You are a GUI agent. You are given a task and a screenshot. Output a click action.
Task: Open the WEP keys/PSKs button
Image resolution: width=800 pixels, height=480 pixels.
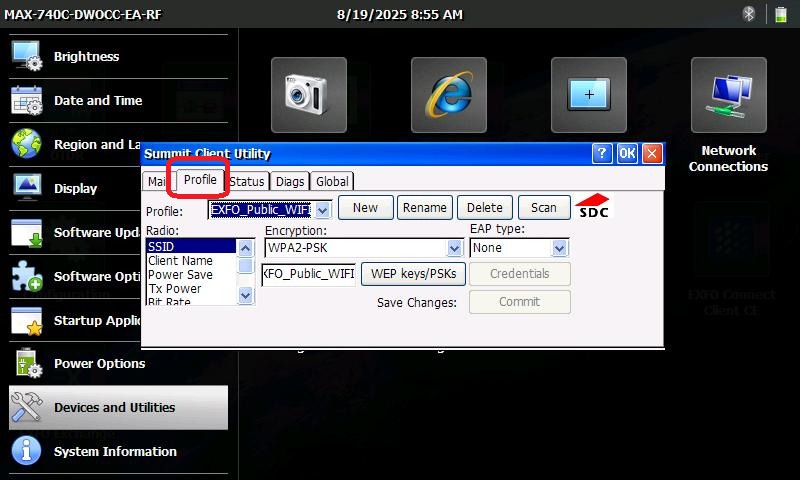click(413, 274)
